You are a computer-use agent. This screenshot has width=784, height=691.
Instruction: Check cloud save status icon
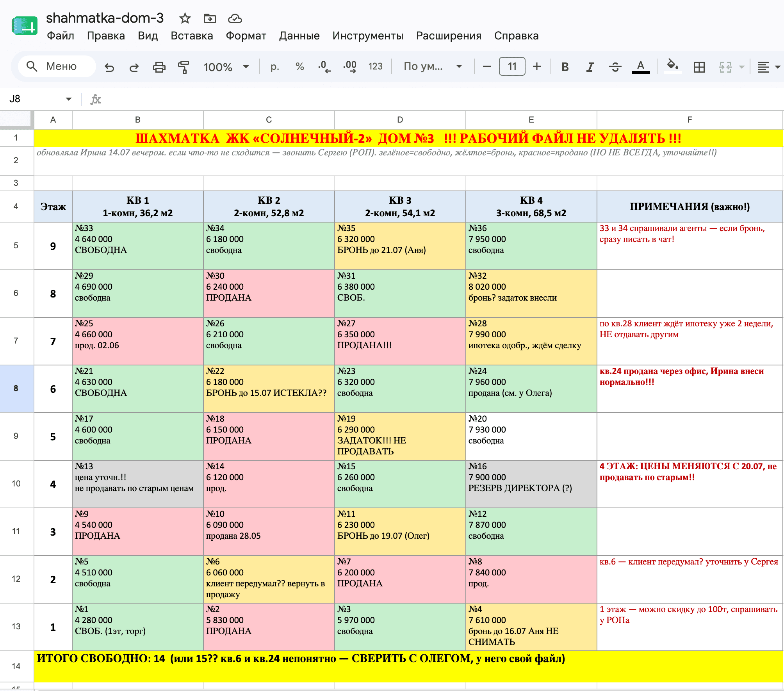[235, 18]
